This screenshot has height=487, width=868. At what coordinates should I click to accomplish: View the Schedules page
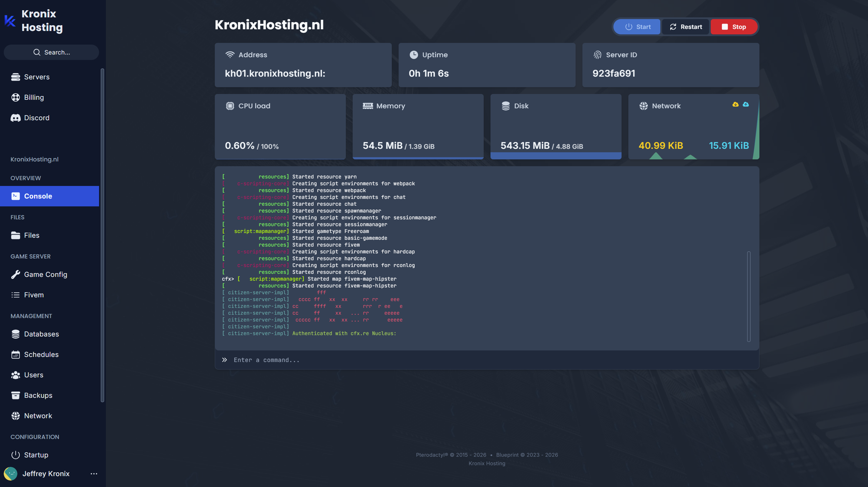50,355
